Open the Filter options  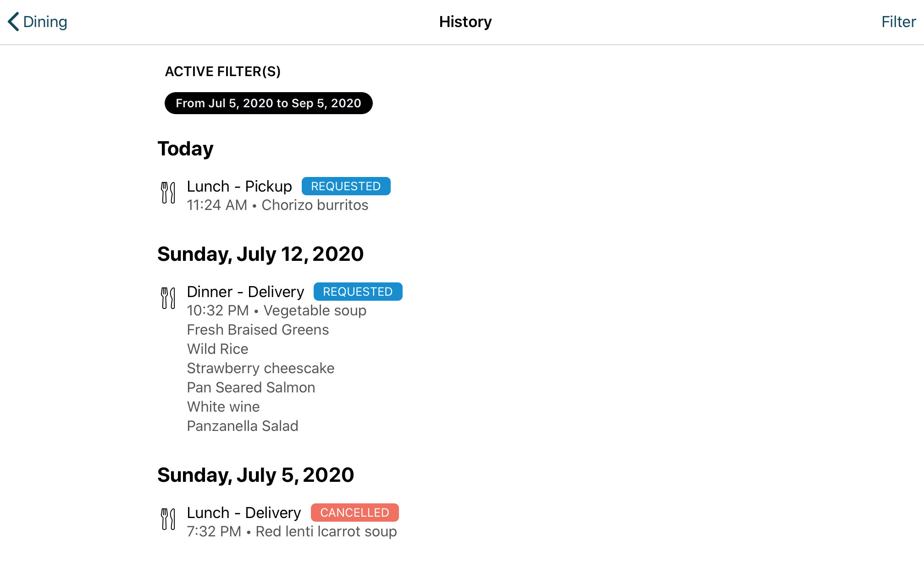point(898,22)
